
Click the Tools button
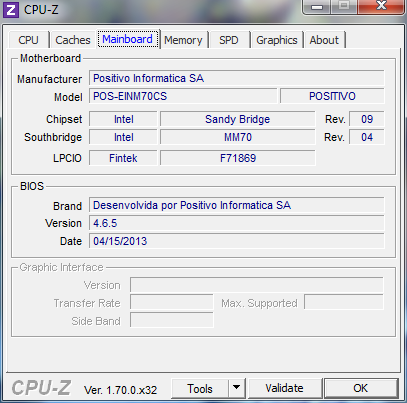tap(200, 389)
